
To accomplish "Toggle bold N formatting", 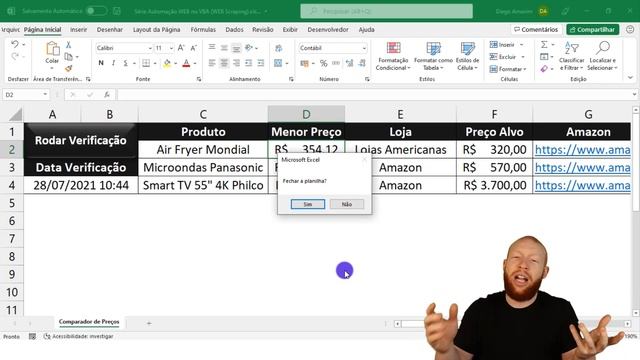I will pos(101,63).
